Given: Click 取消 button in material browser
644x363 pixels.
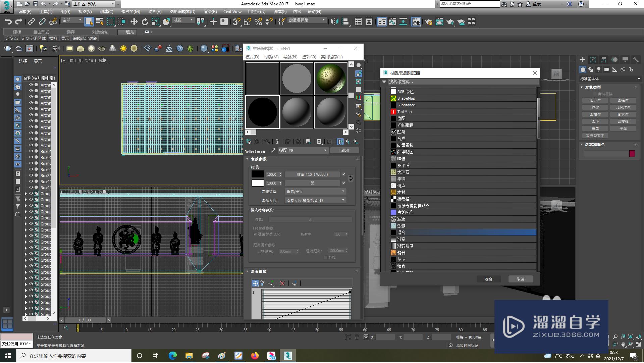Looking at the screenshot, I should pyautogui.click(x=521, y=279).
